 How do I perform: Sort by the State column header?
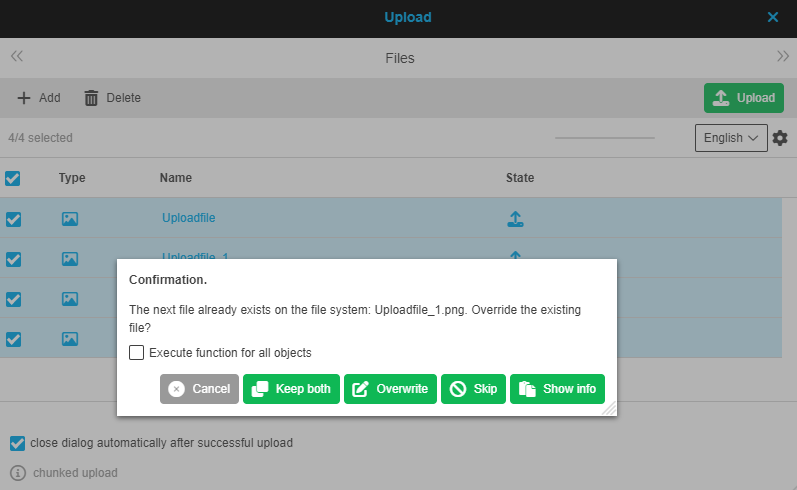(519, 178)
